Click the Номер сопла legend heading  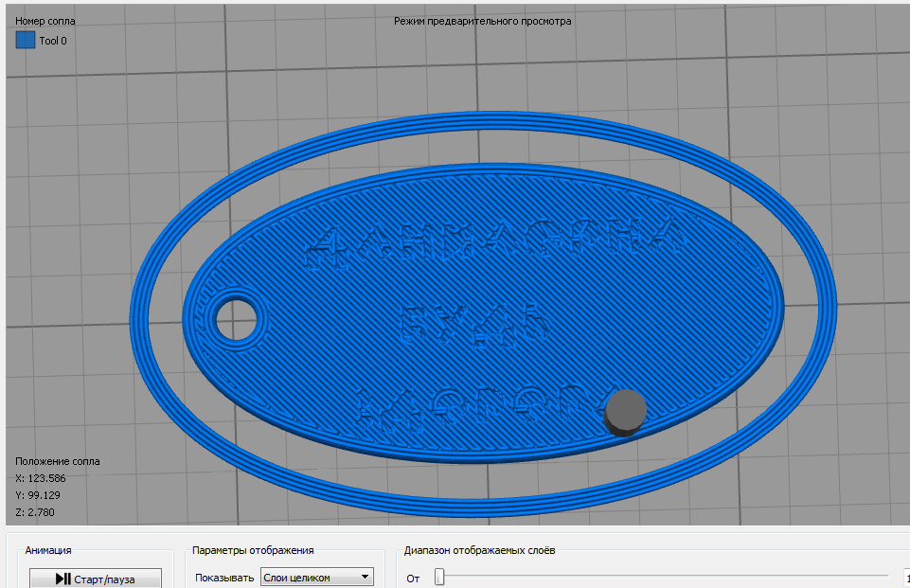pyautogui.click(x=45, y=21)
